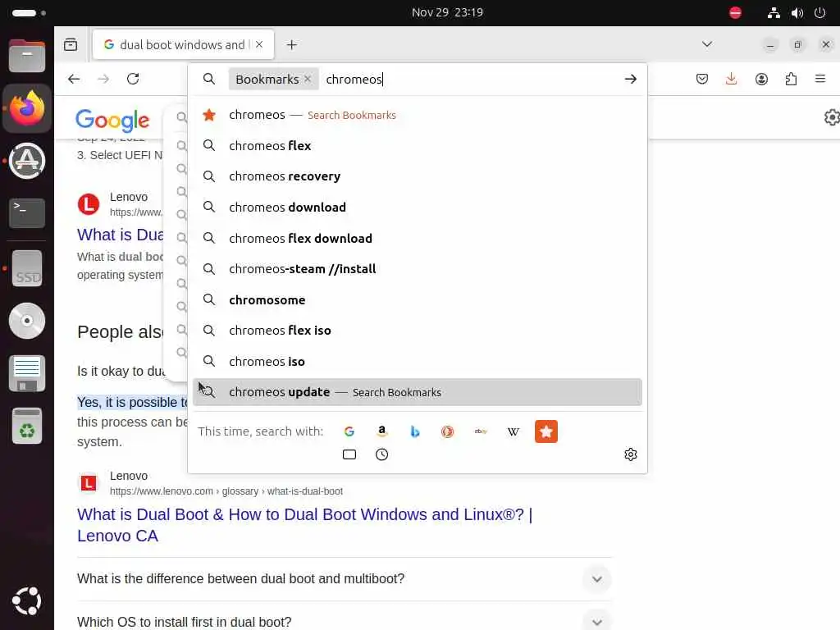Select 'chromeos — Search Bookmarks' suggestion
This screenshot has height=630, width=840.
[418, 115]
